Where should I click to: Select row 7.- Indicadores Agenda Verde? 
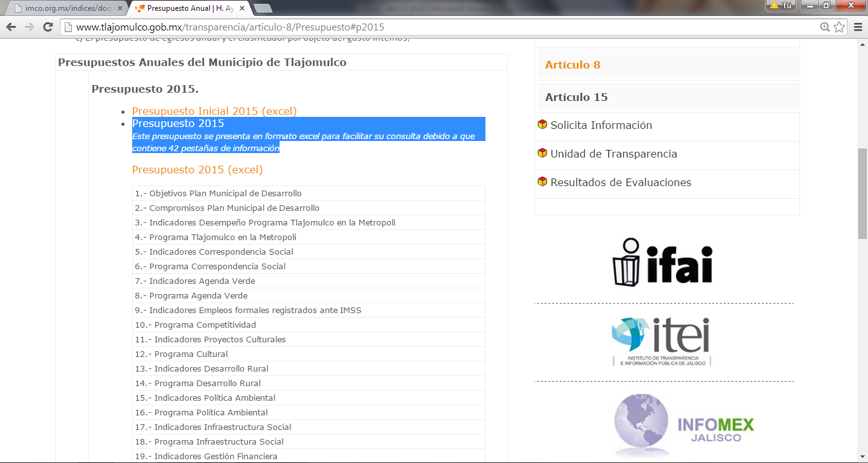pos(309,281)
